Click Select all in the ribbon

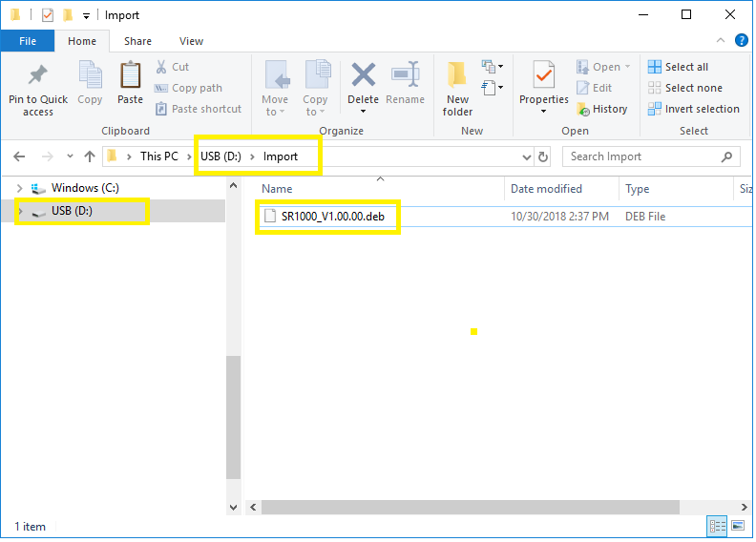[685, 67]
